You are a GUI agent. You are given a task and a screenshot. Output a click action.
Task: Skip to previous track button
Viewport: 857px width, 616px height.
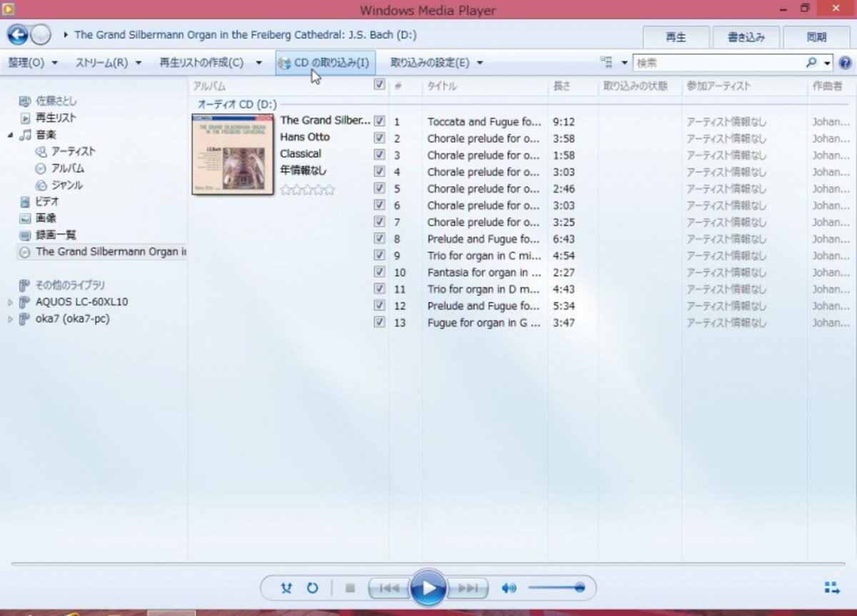pos(389,588)
